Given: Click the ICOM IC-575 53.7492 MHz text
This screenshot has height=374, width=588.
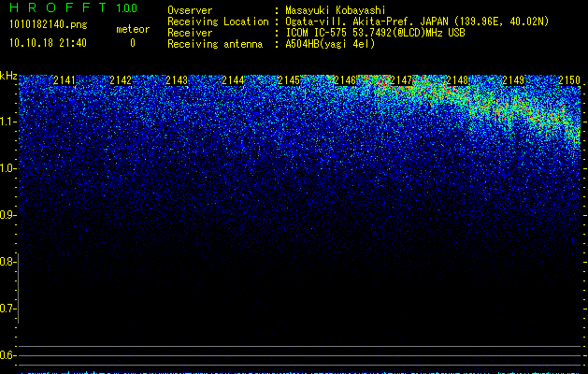Looking at the screenshot, I should [x=375, y=33].
